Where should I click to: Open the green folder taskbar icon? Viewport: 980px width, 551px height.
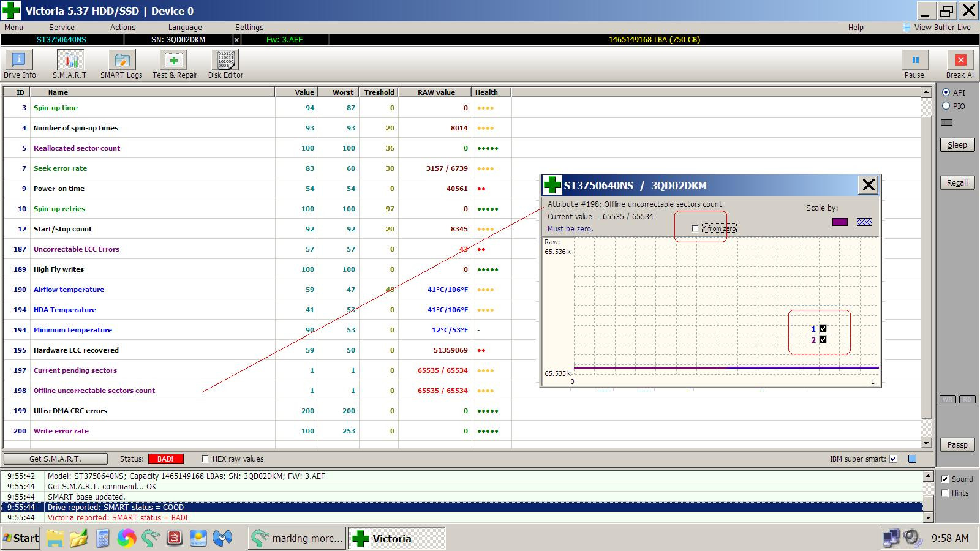(x=79, y=538)
